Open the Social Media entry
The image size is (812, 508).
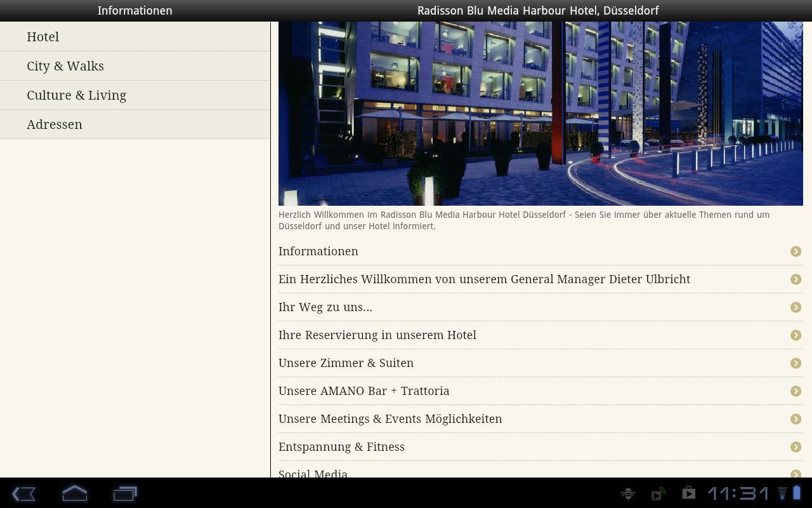click(540, 471)
